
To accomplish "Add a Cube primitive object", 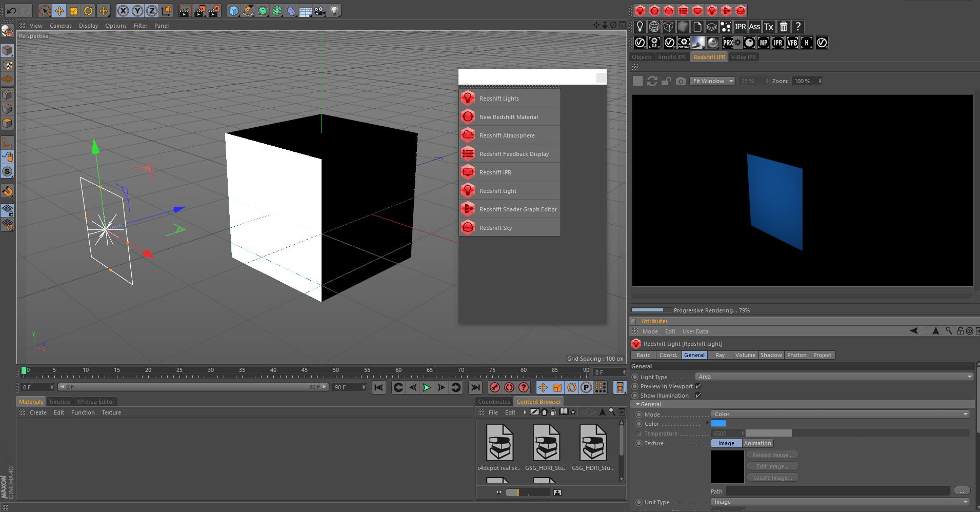I will coord(234,11).
